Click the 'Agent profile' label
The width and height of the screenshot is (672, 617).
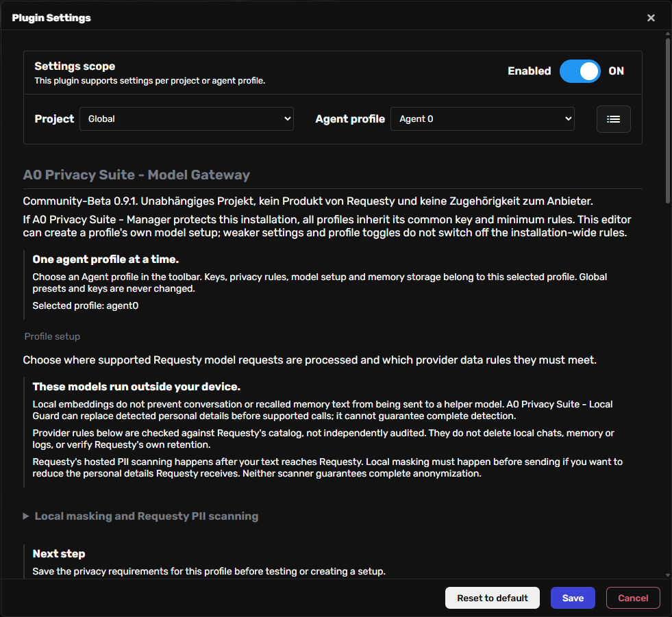coord(350,118)
